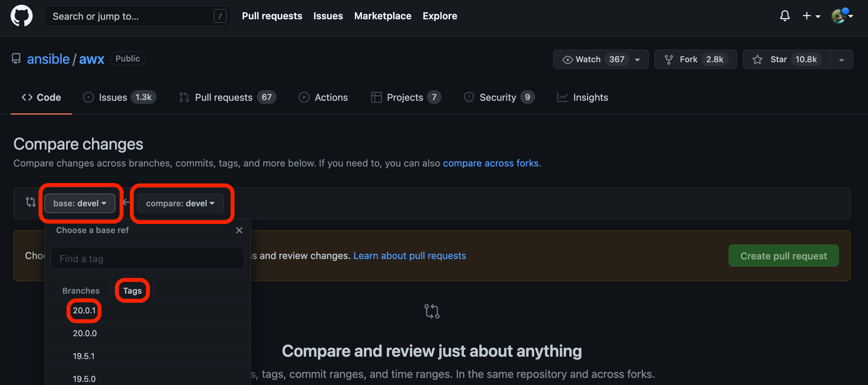The image size is (868, 385).
Task: Open the plus create-new menu
Action: coord(811,16)
